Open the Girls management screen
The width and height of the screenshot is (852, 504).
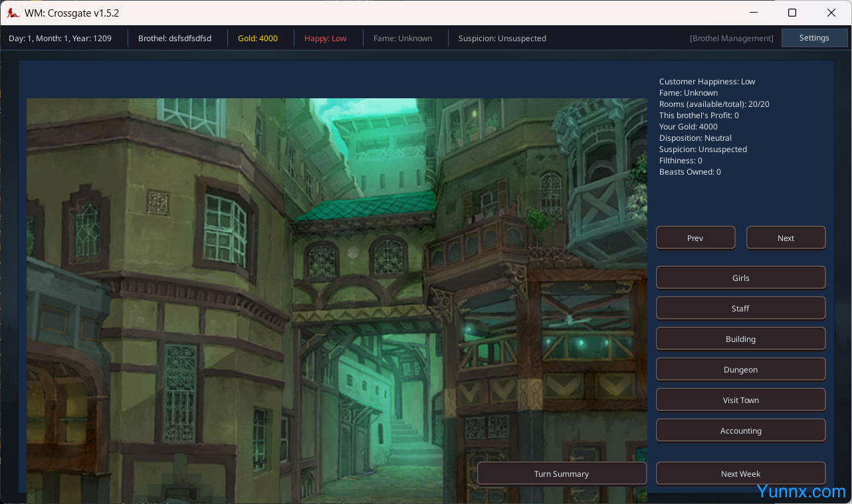coord(740,278)
